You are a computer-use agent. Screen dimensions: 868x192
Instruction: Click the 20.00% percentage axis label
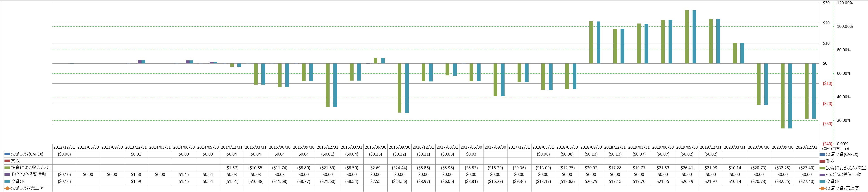coord(843,120)
